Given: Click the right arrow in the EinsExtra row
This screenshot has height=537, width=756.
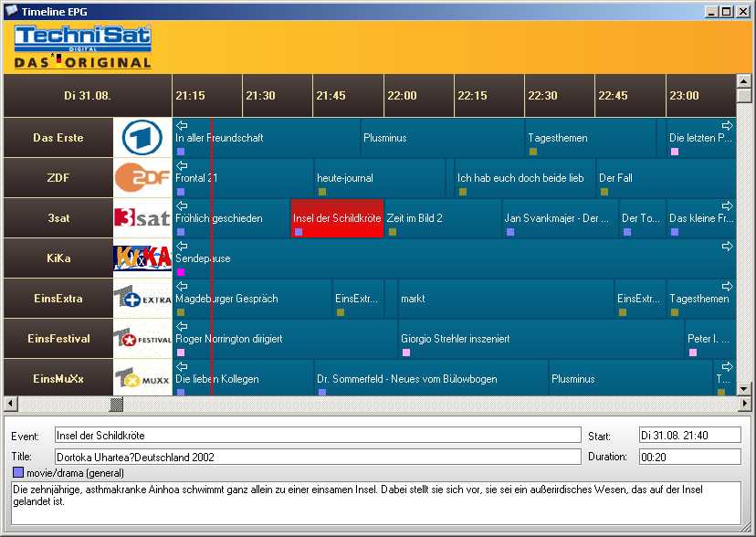Looking at the screenshot, I should pos(727,287).
